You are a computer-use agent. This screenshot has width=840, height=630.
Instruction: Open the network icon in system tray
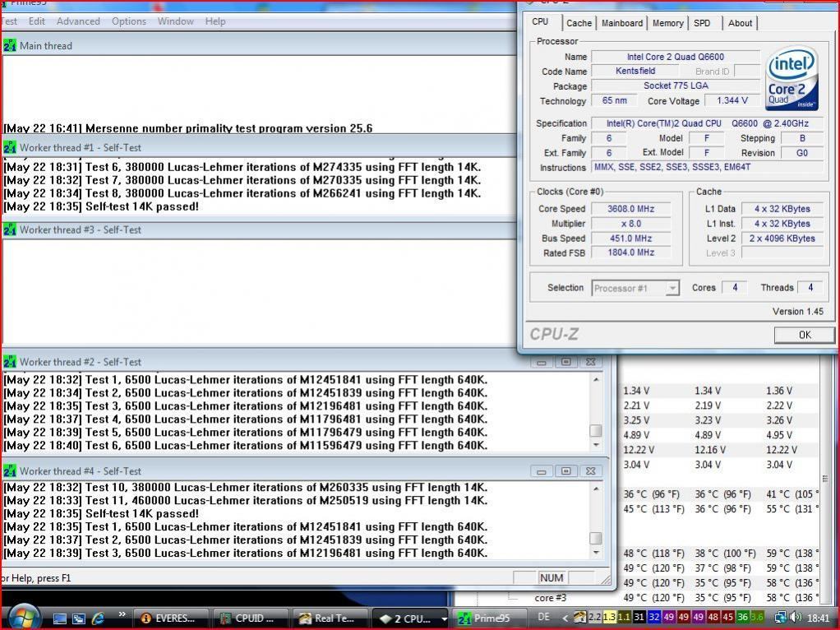[780, 618]
